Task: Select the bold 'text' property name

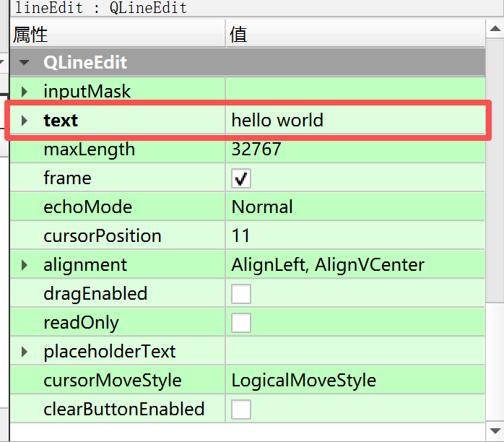Action: coord(61,121)
